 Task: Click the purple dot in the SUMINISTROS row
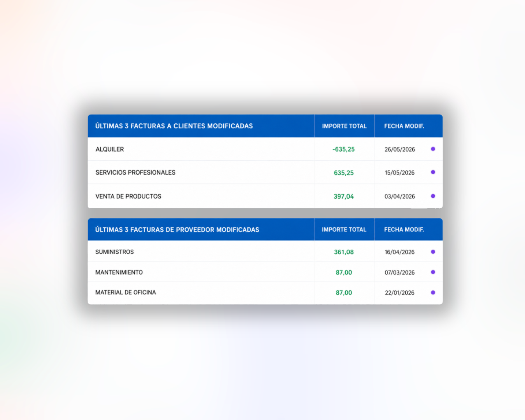[433, 252]
